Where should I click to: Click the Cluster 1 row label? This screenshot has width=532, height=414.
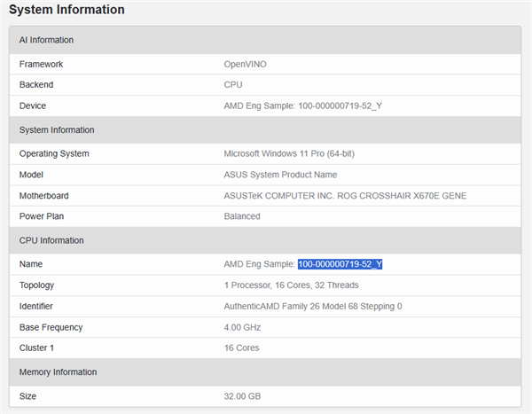(x=37, y=348)
